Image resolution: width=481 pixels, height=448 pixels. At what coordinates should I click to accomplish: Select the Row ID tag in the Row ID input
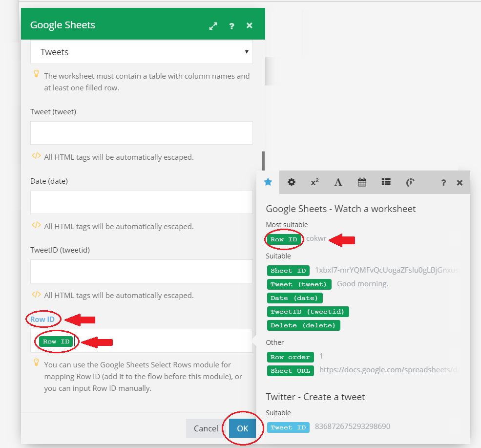56,341
